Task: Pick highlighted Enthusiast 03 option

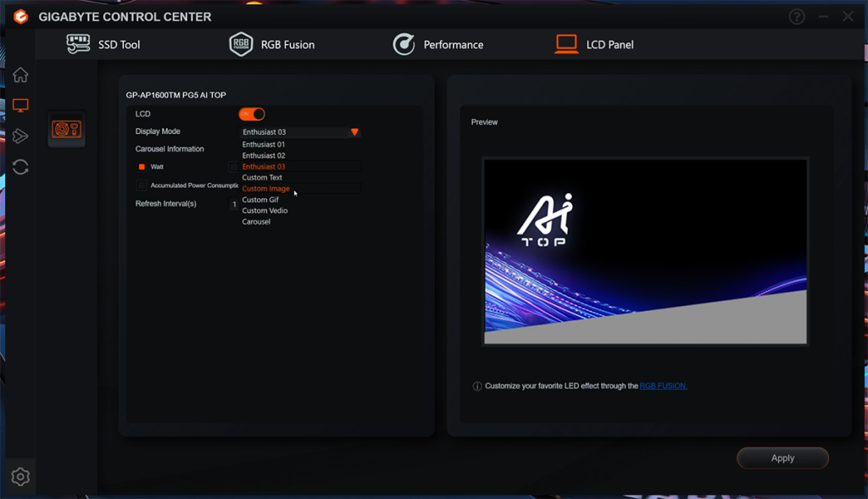Action: click(x=264, y=167)
